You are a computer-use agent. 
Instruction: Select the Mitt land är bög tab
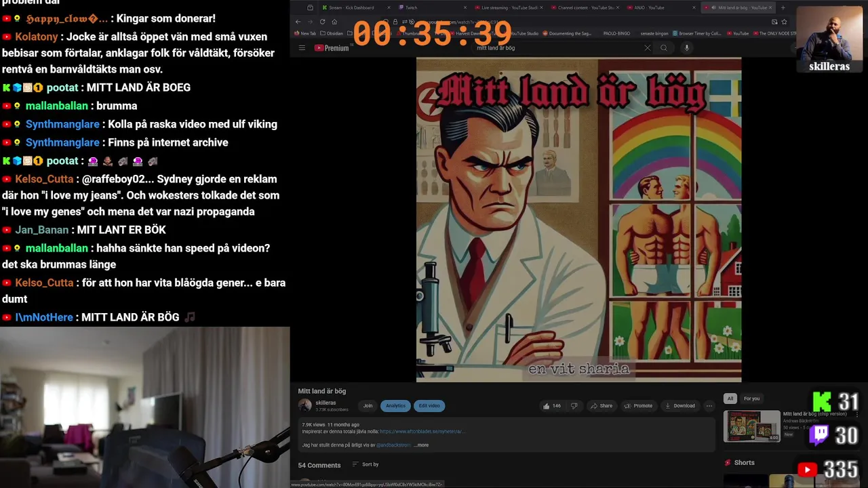pos(737,7)
